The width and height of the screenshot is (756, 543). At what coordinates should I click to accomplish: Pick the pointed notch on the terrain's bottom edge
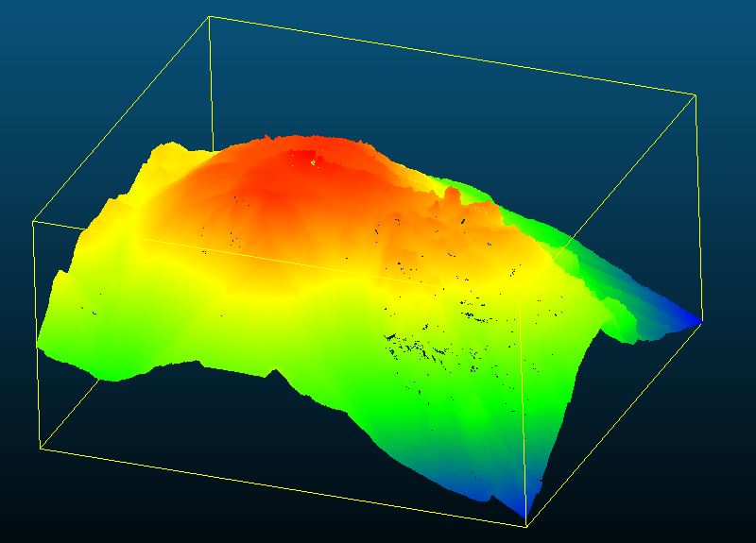click(x=276, y=371)
